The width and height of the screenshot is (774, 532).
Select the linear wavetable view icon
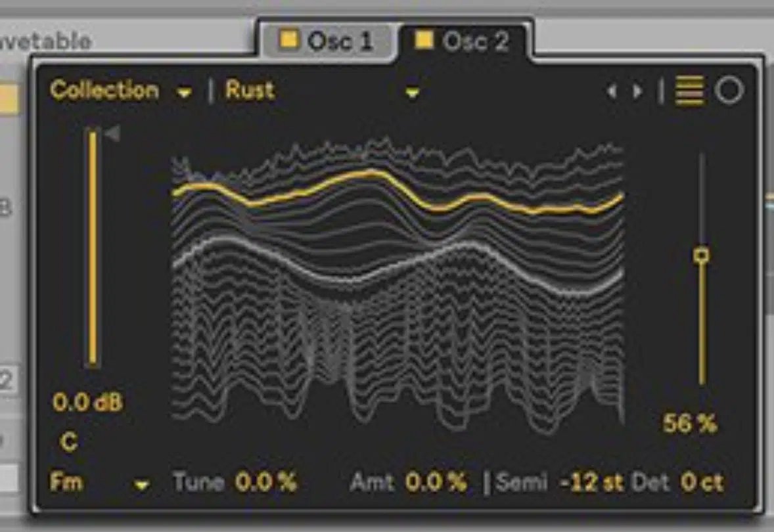[689, 91]
